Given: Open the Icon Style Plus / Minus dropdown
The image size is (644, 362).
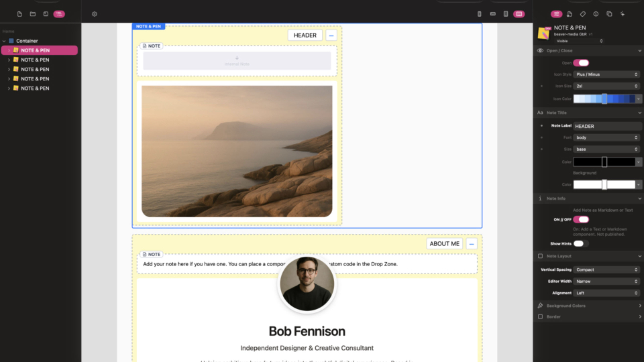Looking at the screenshot, I should tap(607, 74).
